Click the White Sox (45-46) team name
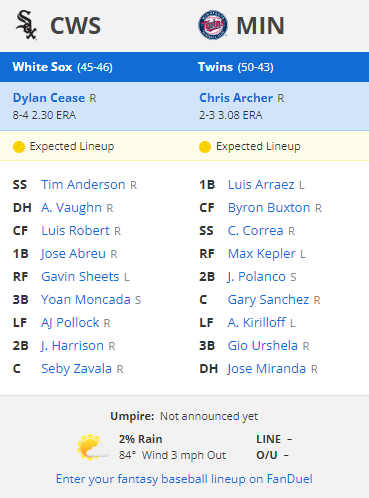This screenshot has width=369, height=498. click(63, 67)
